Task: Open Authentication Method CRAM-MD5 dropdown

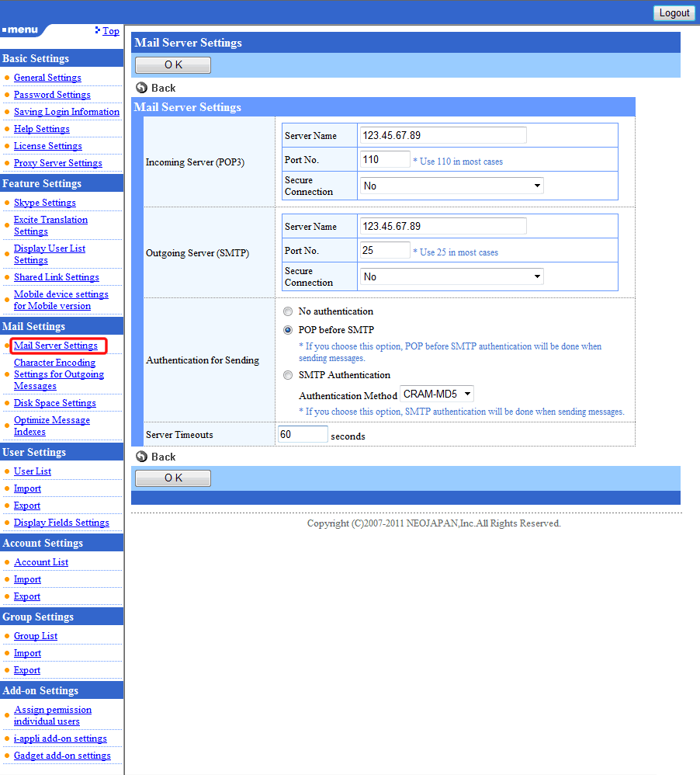Action: pyautogui.click(x=437, y=394)
